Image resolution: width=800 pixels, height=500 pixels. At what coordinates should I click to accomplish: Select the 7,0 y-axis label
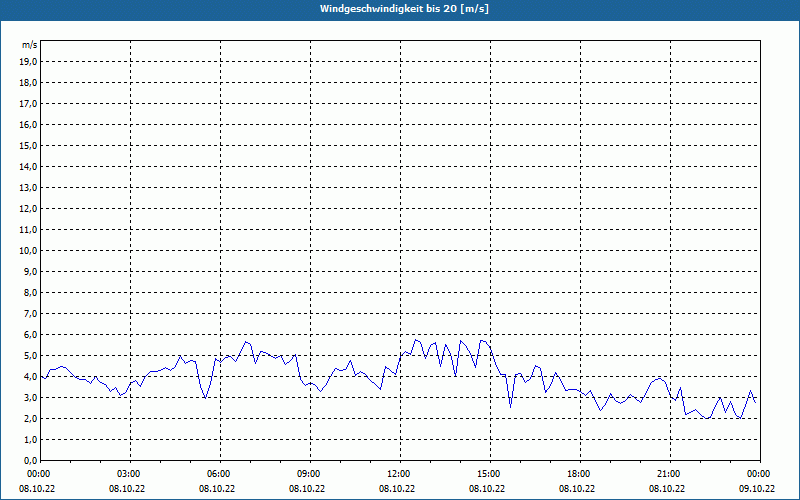pos(30,313)
